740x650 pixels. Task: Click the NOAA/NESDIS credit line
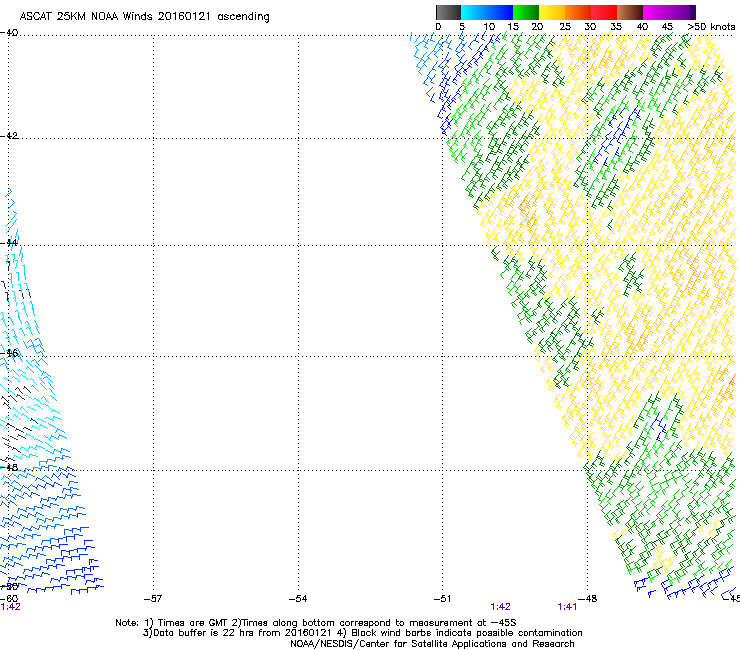click(x=432, y=644)
